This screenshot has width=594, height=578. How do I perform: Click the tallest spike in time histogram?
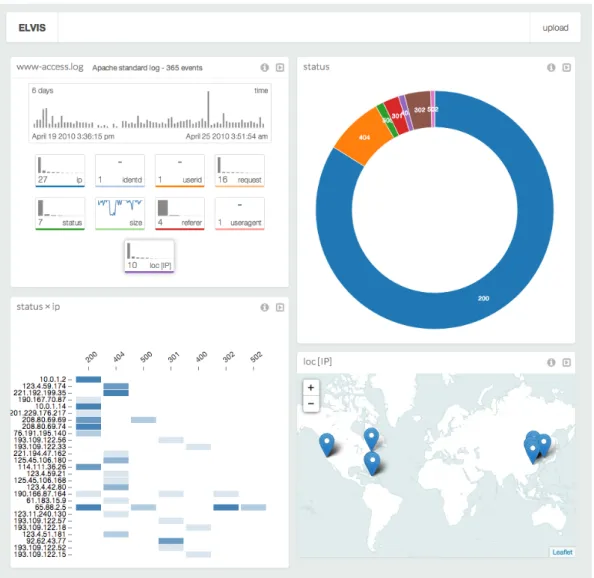[208, 109]
